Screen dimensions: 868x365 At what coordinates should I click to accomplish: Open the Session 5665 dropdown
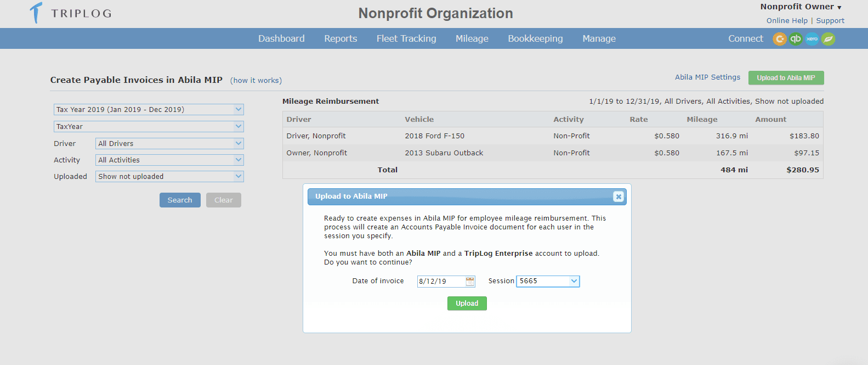pyautogui.click(x=548, y=281)
